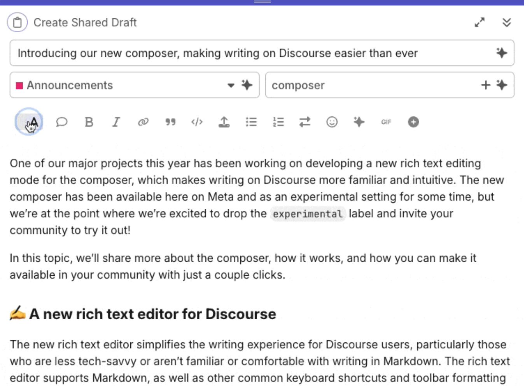Click the whisper speech bubble icon
Image resolution: width=532 pixels, height=392 pixels.
(x=61, y=122)
